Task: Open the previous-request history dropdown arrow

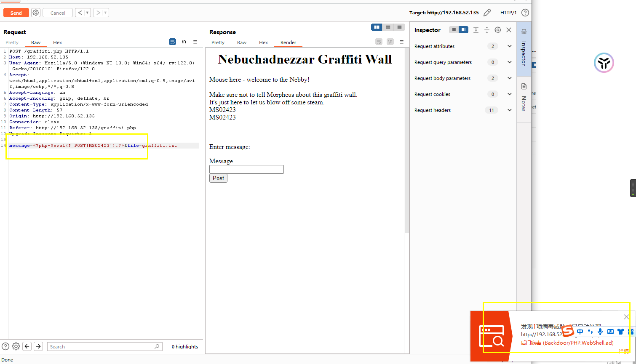Action: point(88,13)
